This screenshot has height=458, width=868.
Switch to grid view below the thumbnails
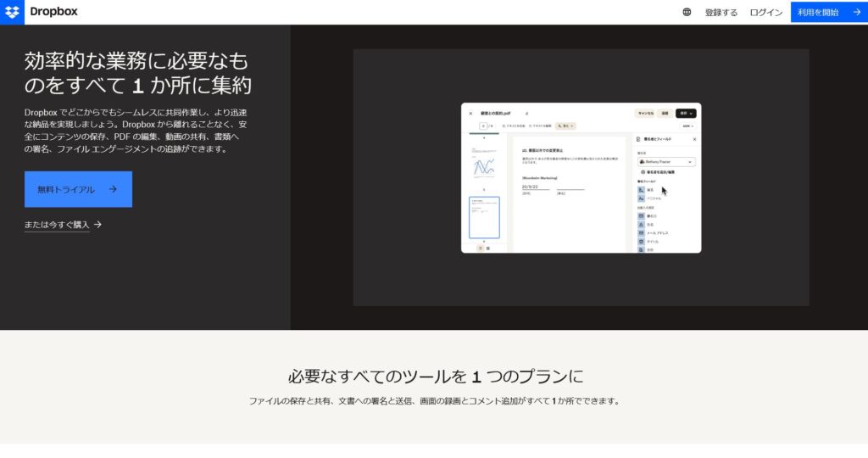pos(488,248)
